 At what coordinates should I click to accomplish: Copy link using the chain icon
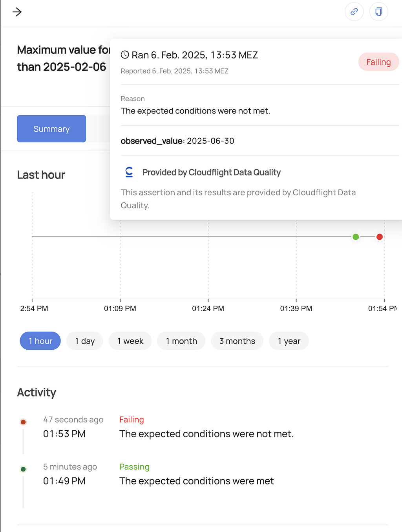click(354, 11)
